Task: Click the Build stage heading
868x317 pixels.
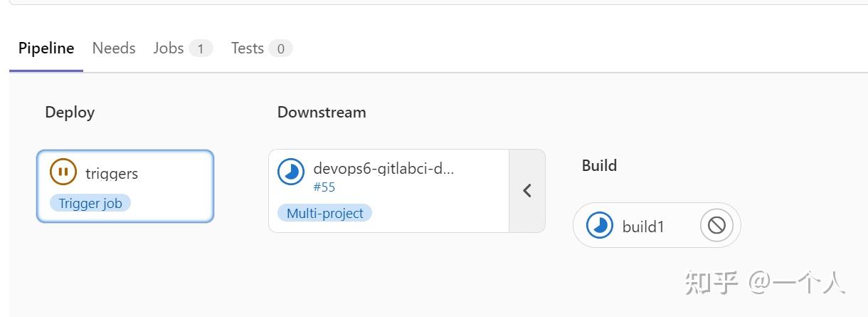Action: [x=599, y=166]
